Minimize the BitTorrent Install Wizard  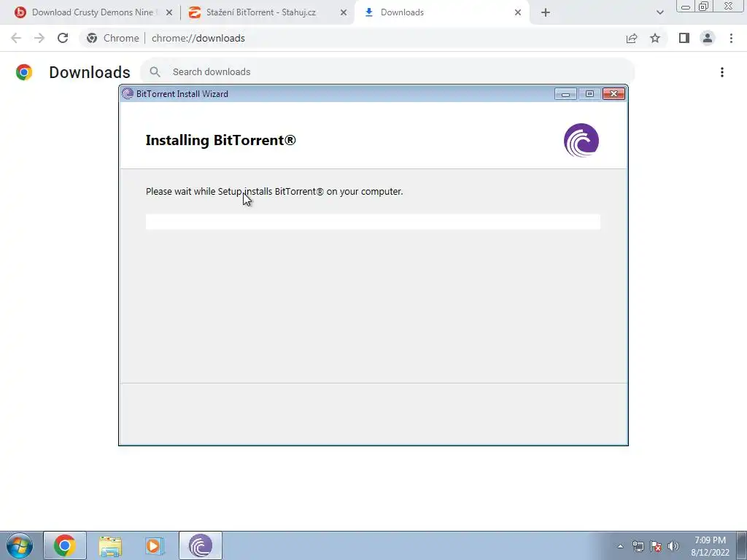point(565,94)
